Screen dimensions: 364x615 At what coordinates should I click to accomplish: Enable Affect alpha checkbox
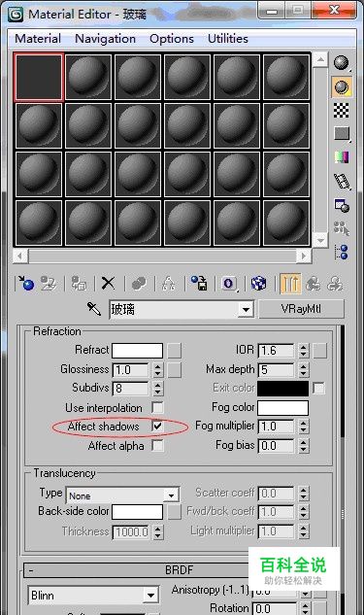[x=157, y=446]
